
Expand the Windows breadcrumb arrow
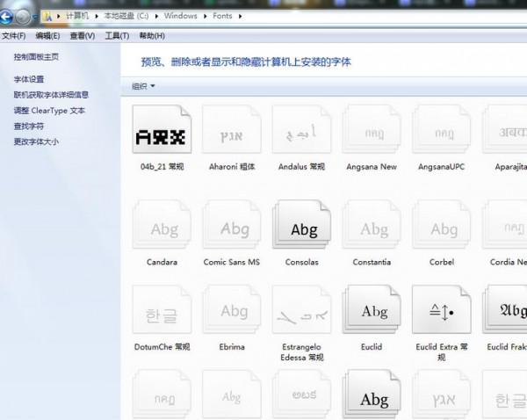[x=205, y=17]
